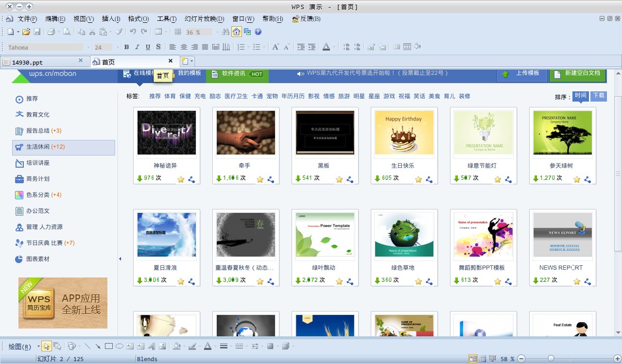Open file with the folder icon

tap(26, 32)
